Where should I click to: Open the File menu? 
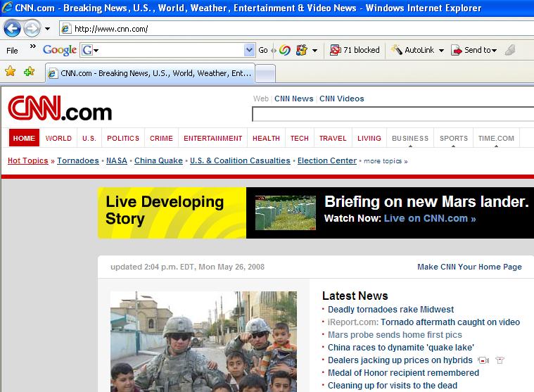point(12,51)
